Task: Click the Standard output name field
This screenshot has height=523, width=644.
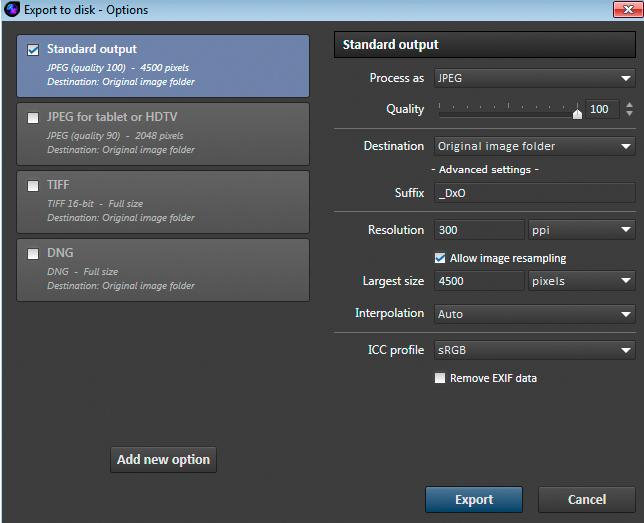Action: pos(485,44)
